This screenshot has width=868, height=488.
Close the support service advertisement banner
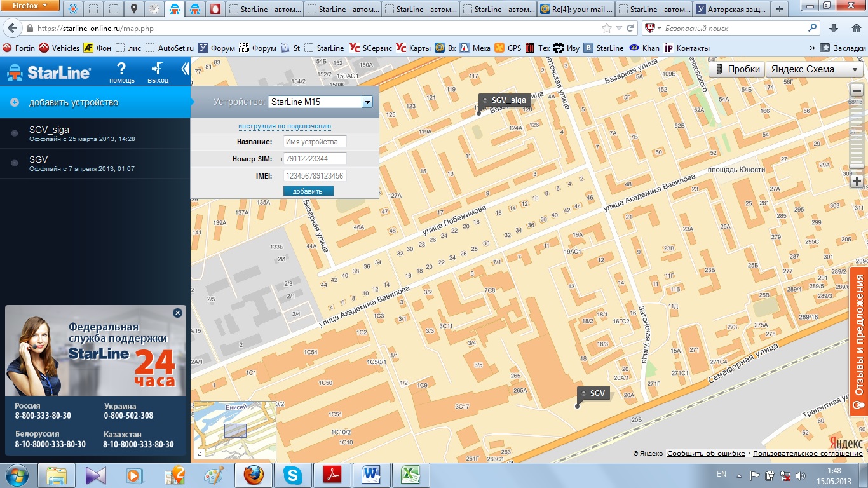(x=177, y=313)
